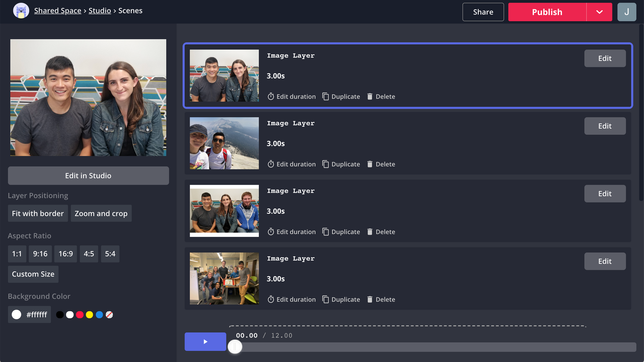Click stopwatch Edit duration on fourth scene

coord(271,299)
